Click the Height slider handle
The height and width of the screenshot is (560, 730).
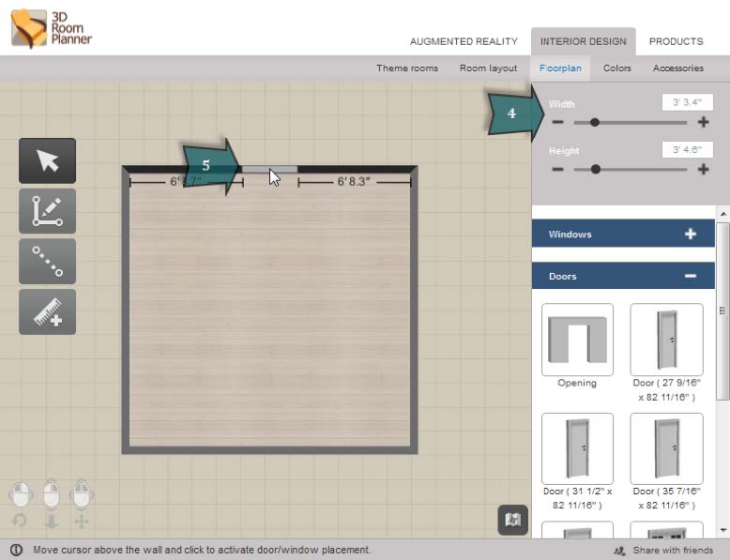coord(596,169)
